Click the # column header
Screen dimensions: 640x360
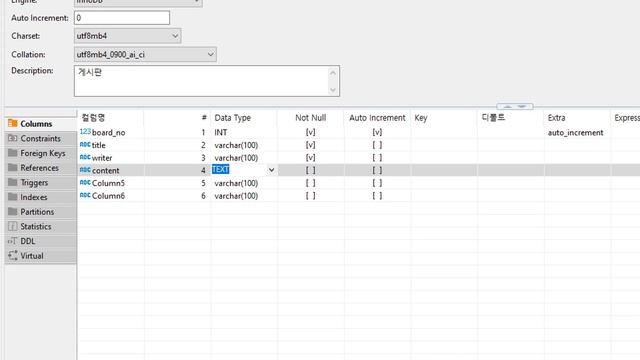tap(204, 118)
